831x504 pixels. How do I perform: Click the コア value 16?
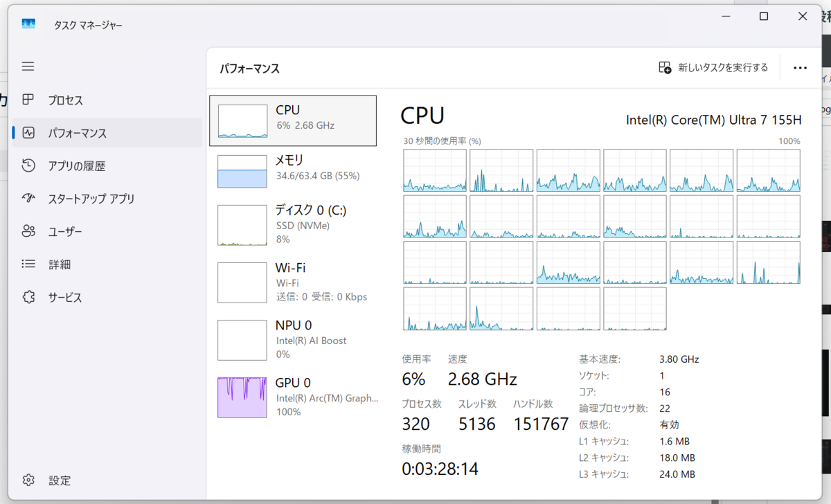coord(665,392)
